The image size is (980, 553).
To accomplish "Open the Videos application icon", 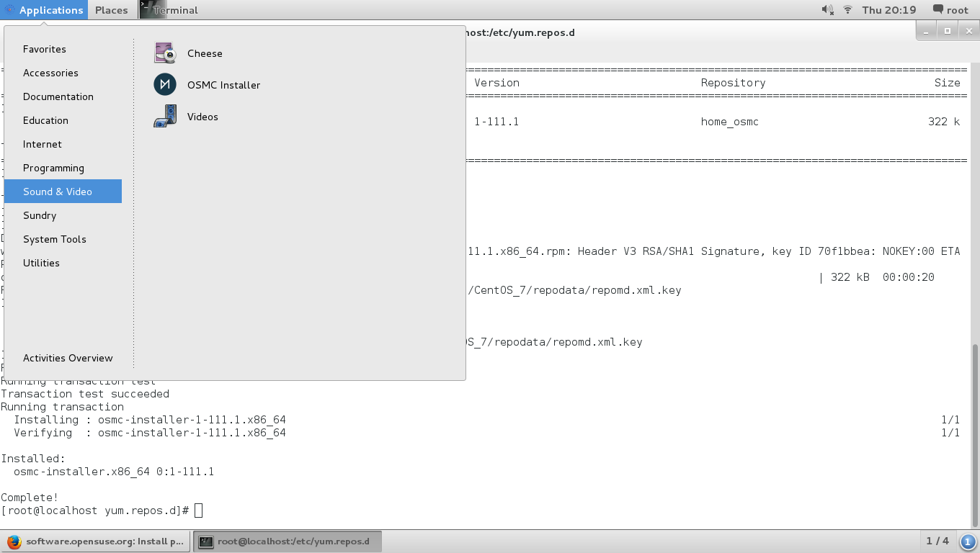I will tap(164, 117).
